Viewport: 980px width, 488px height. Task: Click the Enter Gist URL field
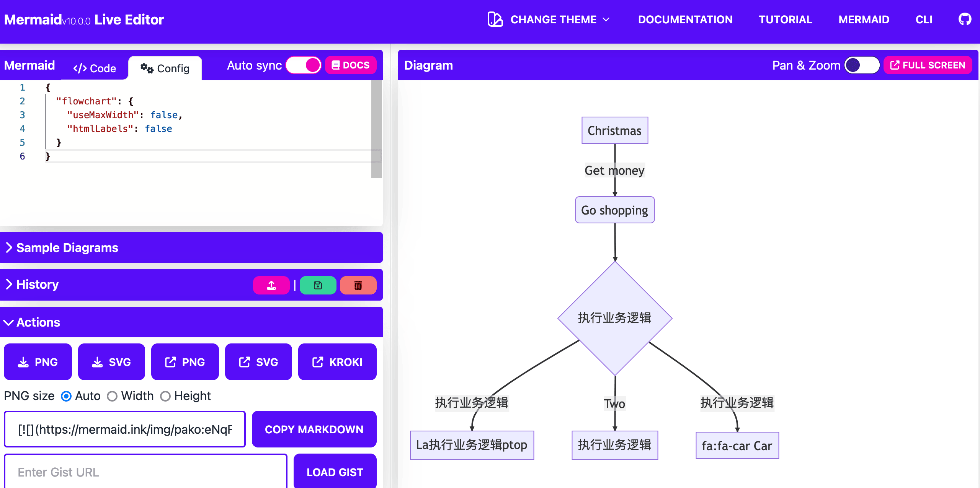click(x=145, y=472)
